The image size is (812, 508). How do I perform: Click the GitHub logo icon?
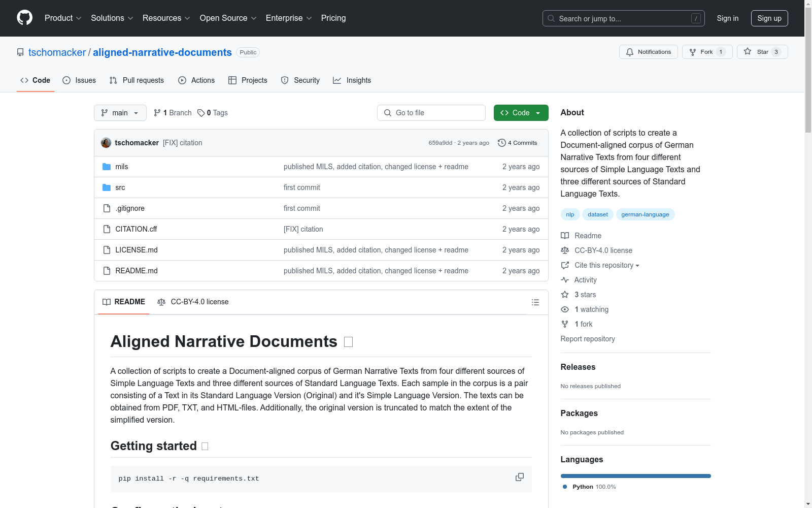[x=24, y=18]
